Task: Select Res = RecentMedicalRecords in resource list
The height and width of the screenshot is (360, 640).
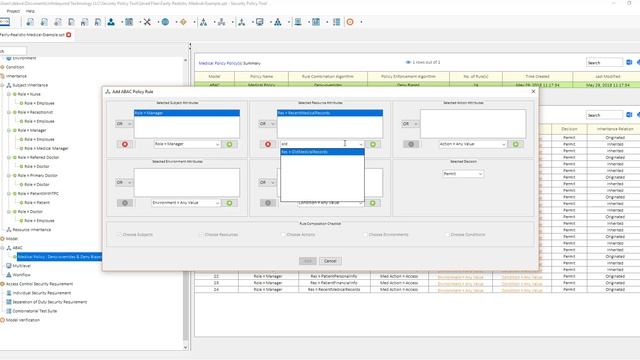Action: pos(330,113)
